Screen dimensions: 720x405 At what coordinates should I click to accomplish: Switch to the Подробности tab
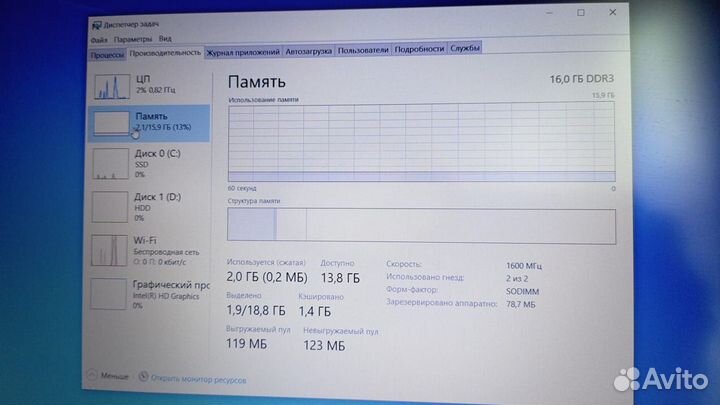419,49
